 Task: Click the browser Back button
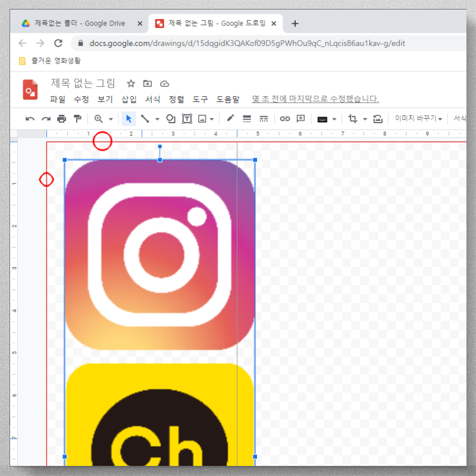(x=23, y=43)
